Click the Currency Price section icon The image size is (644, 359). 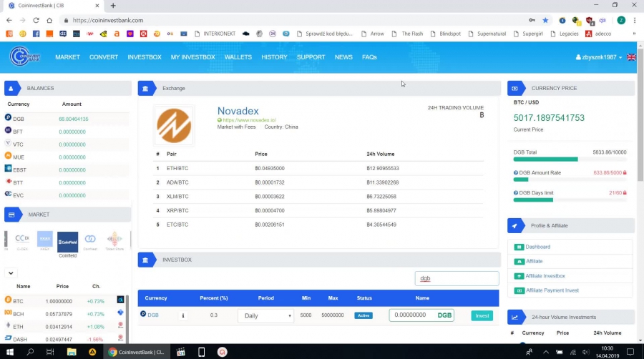pyautogui.click(x=515, y=88)
